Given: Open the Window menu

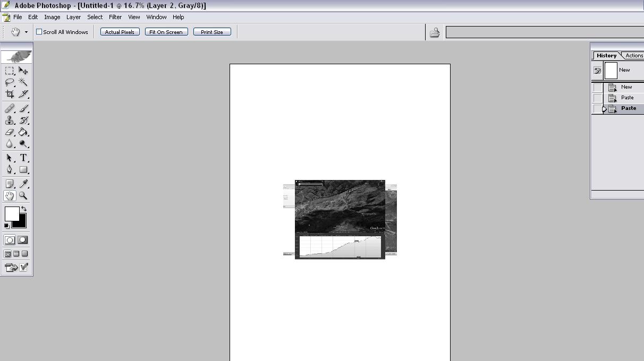Looking at the screenshot, I should pyautogui.click(x=156, y=17).
